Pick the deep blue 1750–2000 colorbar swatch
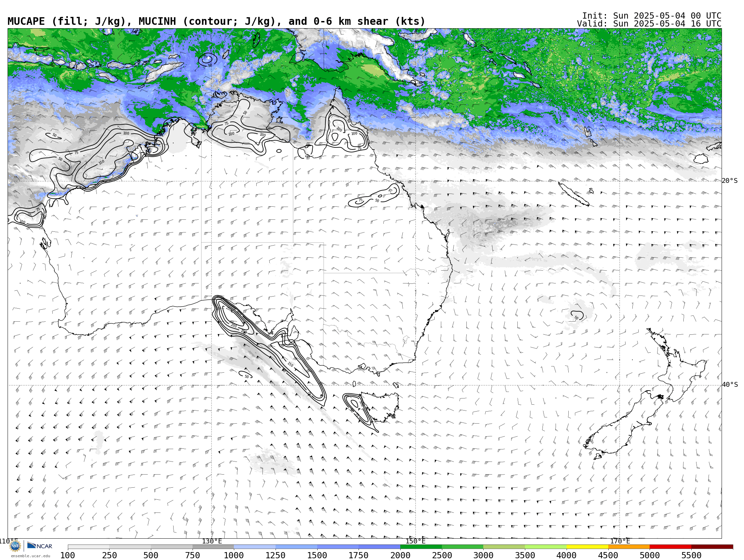 coord(380,547)
